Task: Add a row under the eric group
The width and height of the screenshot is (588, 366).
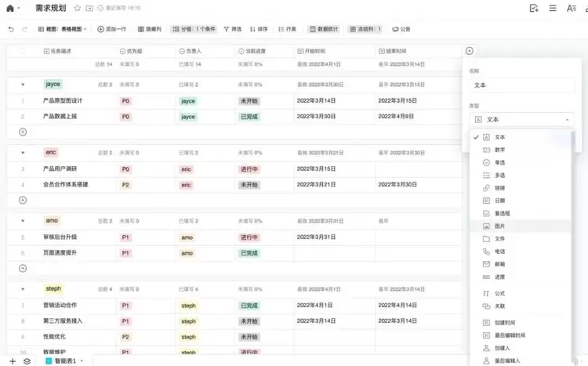Action: pos(23,201)
